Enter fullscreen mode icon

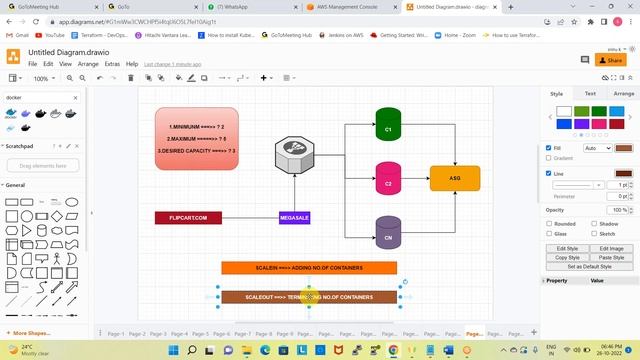[x=613, y=78]
